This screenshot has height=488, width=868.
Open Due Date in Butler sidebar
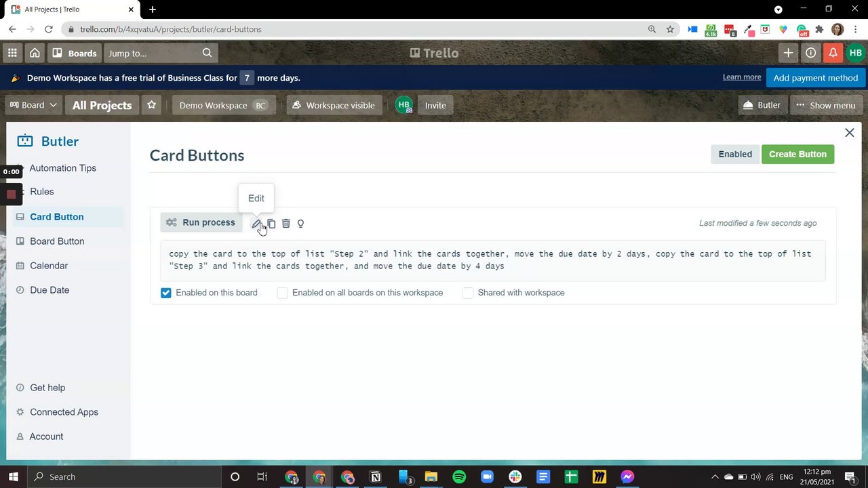(50, 290)
